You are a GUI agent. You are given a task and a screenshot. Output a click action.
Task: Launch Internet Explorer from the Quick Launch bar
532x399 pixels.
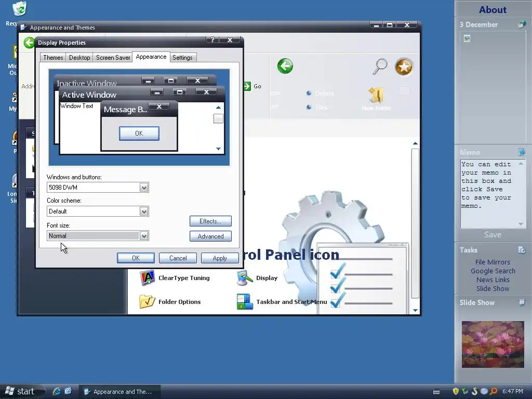point(57,391)
